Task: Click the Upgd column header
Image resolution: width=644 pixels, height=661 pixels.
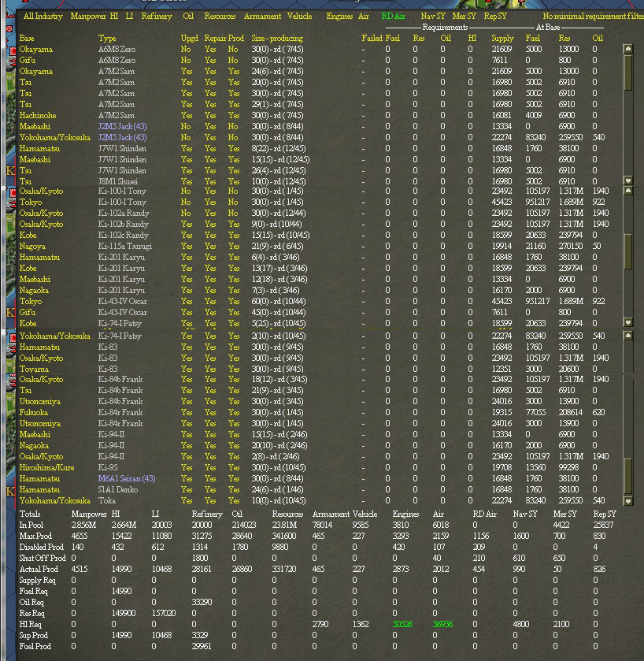Action: [x=189, y=38]
